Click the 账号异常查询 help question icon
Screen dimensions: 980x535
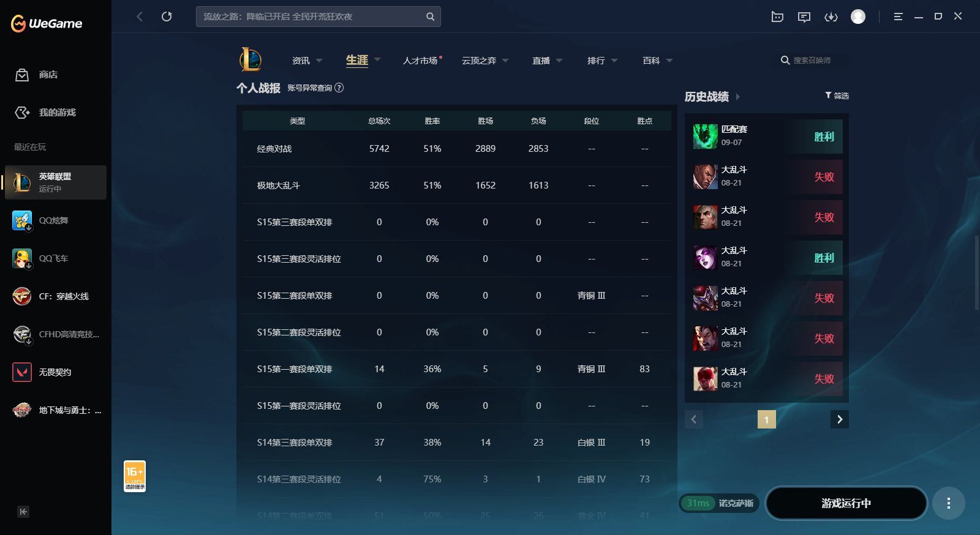[x=339, y=88]
